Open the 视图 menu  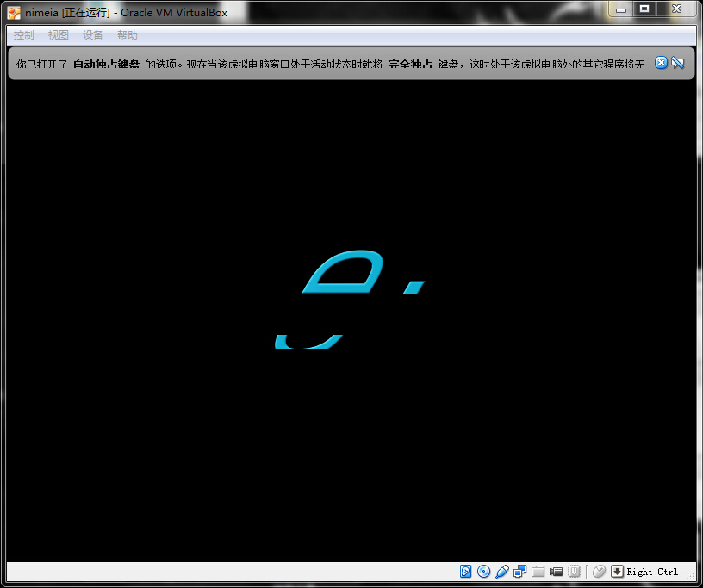59,35
